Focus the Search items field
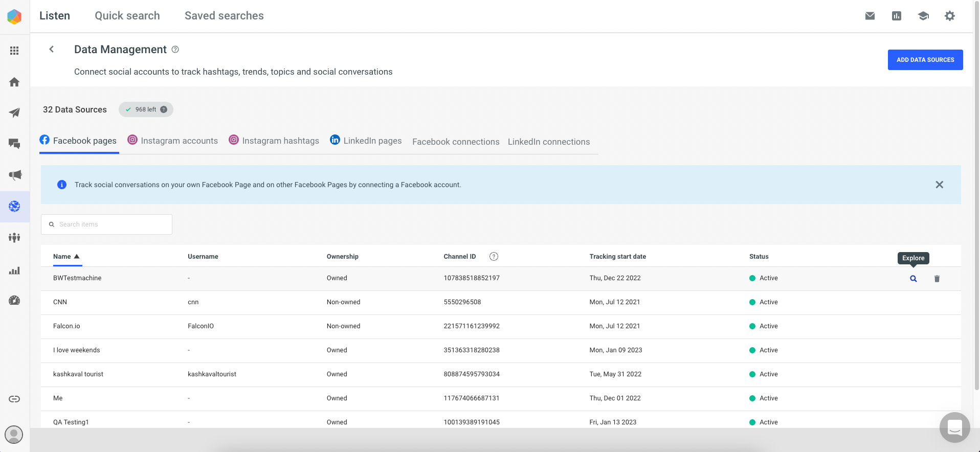This screenshot has height=452, width=980. pyautogui.click(x=106, y=224)
